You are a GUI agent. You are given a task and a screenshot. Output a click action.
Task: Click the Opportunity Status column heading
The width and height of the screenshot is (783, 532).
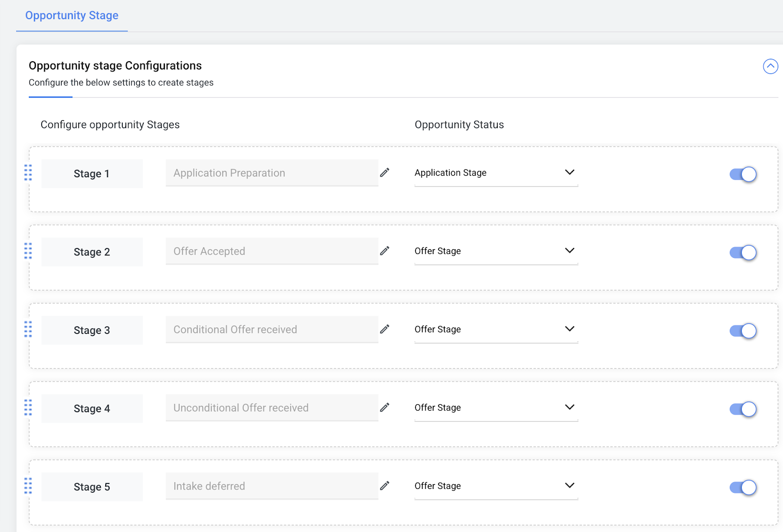[x=459, y=125]
